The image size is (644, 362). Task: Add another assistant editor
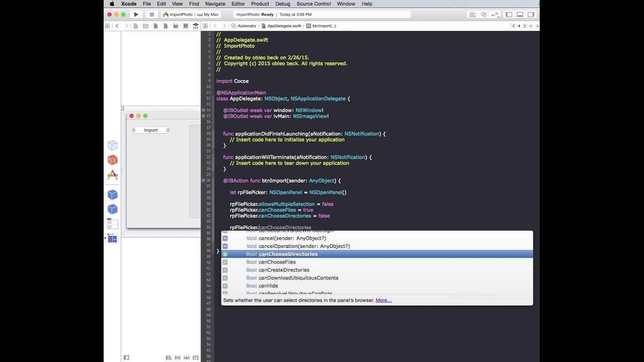coord(531,26)
